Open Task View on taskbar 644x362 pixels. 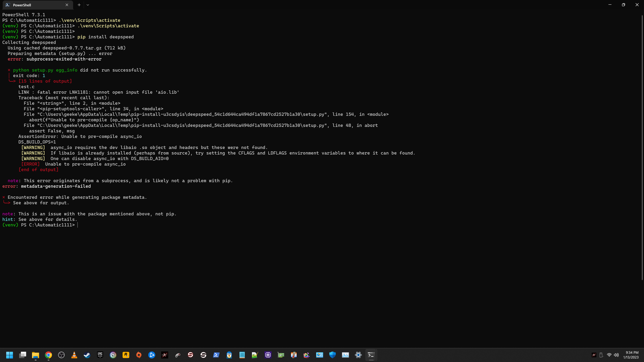tap(22, 355)
